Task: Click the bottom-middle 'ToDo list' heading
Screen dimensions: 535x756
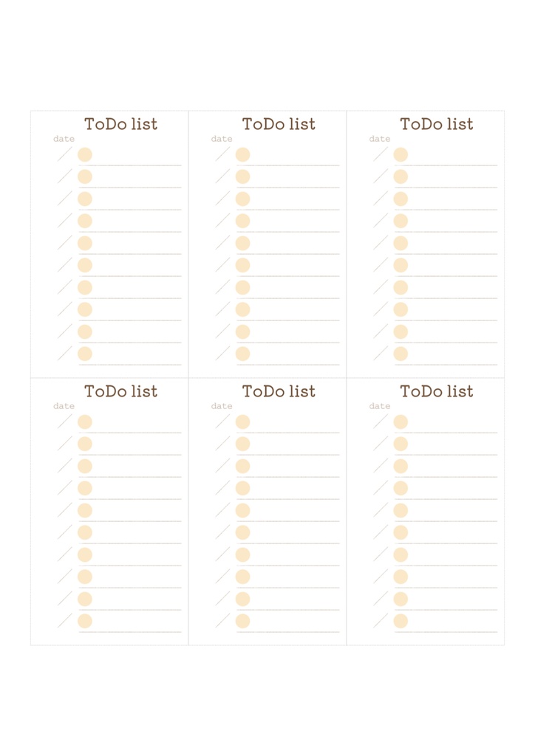Action: [x=279, y=391]
